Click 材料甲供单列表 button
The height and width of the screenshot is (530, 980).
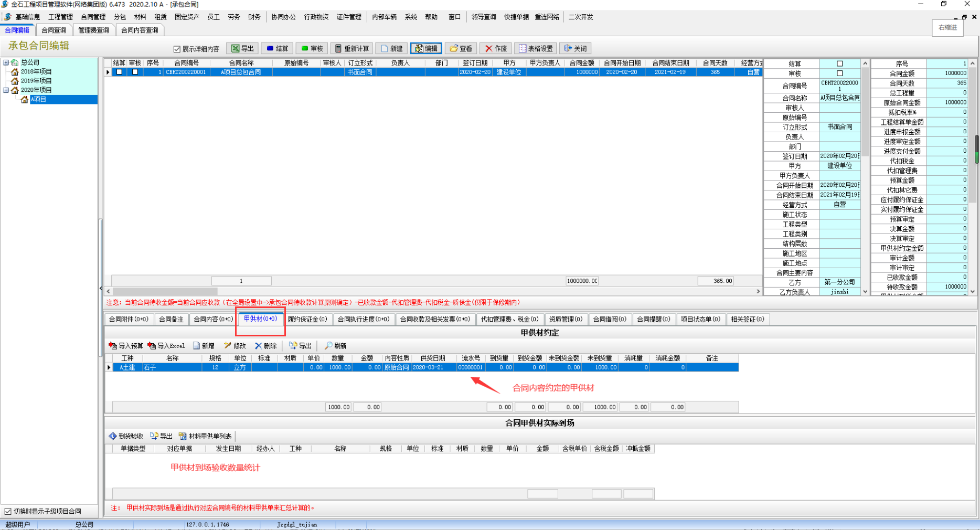point(205,436)
